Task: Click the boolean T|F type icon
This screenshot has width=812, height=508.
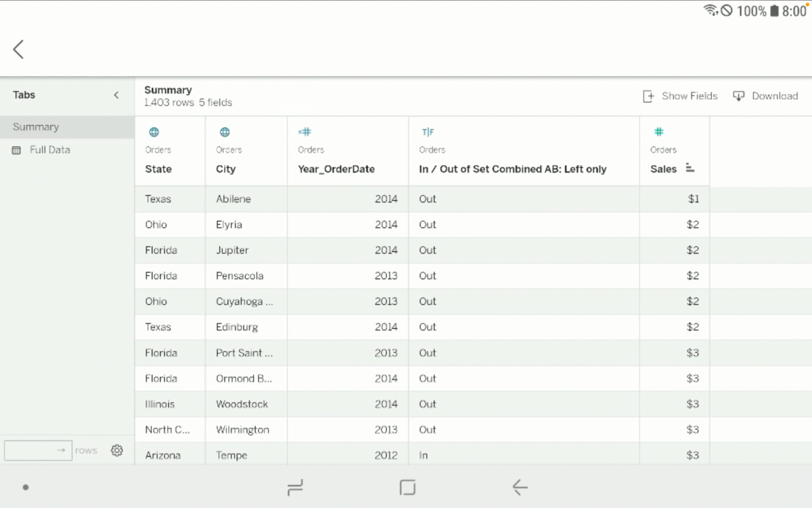Action: [x=428, y=132]
